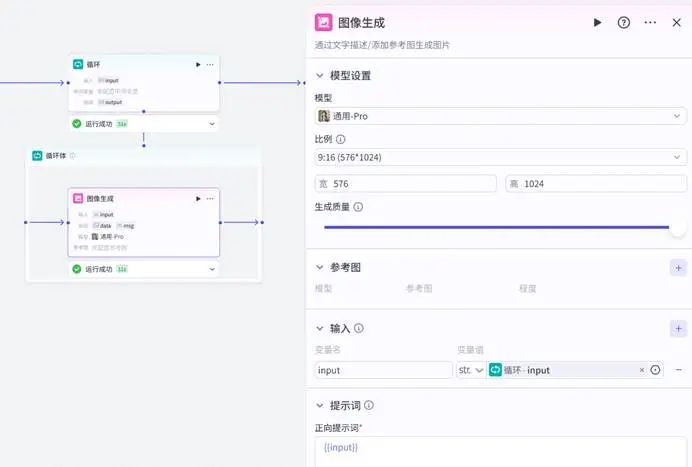Open the 模型 dropdown showing 通用-Pro
Viewport: 692px width, 467px height.
click(x=500, y=116)
